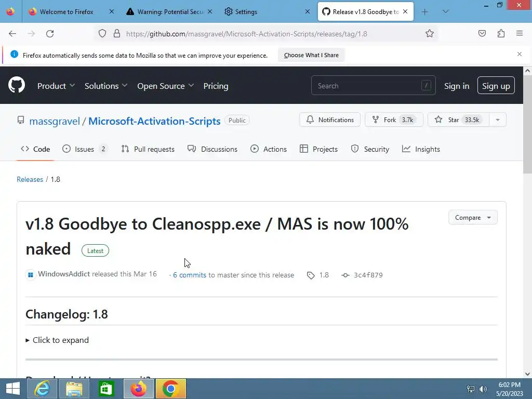The image size is (532, 399).
Task: Open Save to Pocket icon
Action: (482, 34)
